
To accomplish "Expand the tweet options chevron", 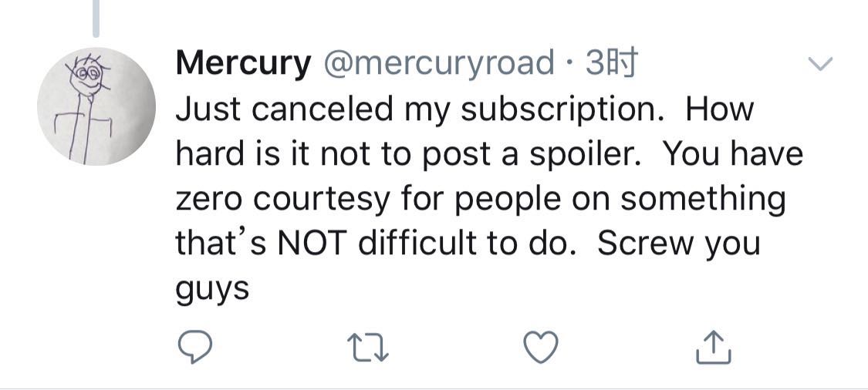I will [820, 65].
